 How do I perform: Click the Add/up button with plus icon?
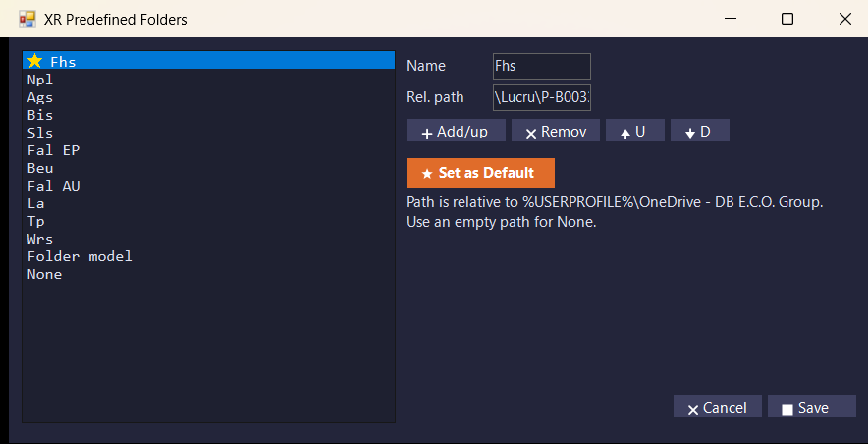click(x=457, y=131)
